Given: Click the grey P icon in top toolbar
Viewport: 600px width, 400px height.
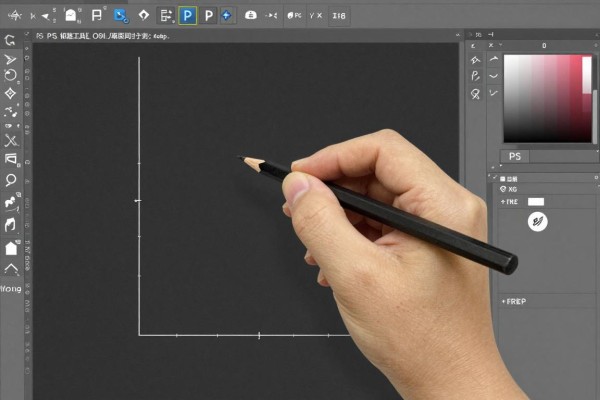Looking at the screenshot, I should click(209, 16).
